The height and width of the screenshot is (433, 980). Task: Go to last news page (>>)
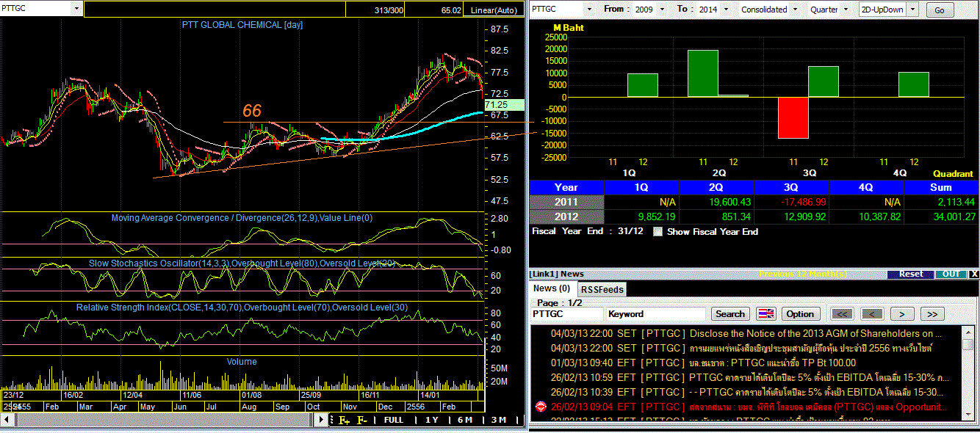point(932,314)
